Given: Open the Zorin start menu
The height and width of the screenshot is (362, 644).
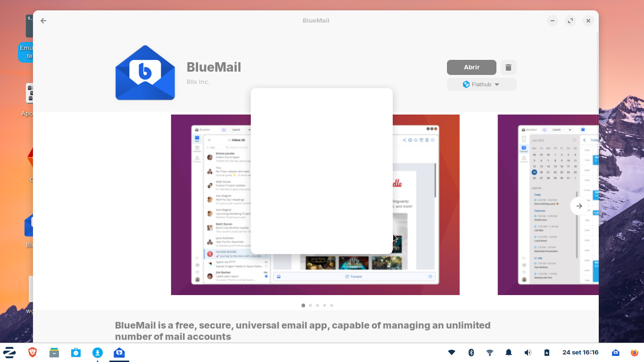Looking at the screenshot, I should tap(9, 353).
